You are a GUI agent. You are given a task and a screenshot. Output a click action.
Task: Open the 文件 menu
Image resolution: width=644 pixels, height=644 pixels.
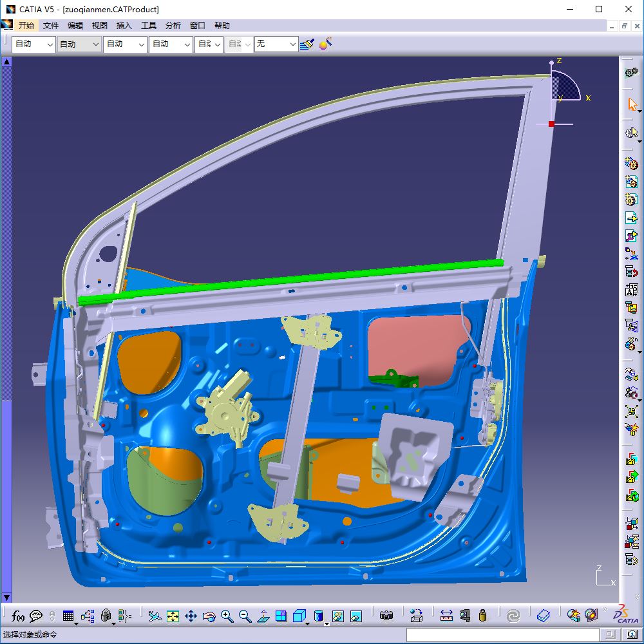pos(50,26)
